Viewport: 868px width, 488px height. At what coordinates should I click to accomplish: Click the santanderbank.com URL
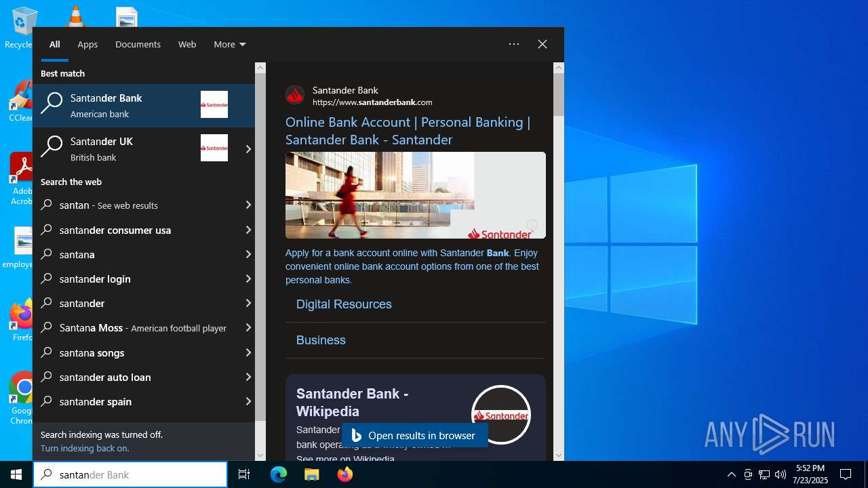click(372, 102)
